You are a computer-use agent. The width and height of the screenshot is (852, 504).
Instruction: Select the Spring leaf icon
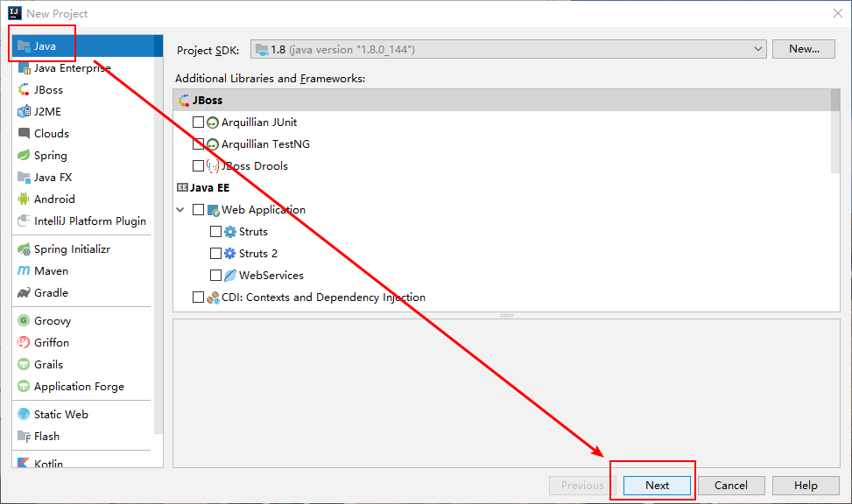pos(24,156)
